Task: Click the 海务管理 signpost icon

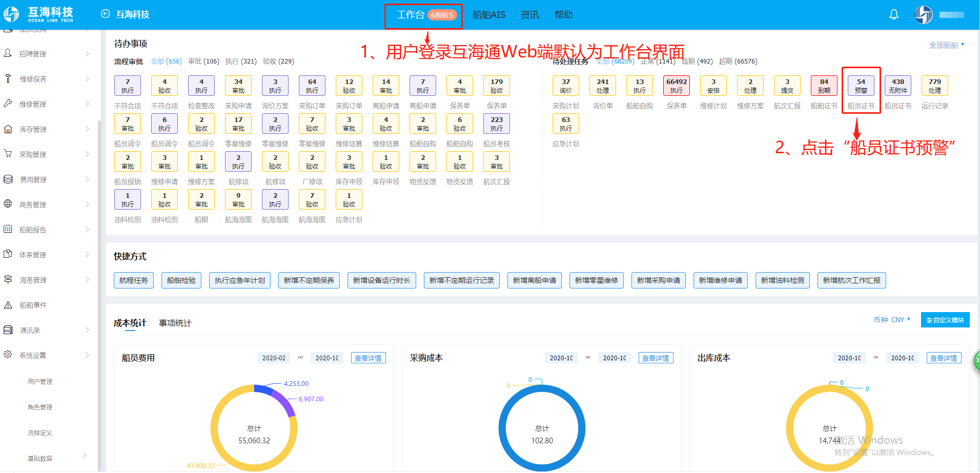Action: click(x=8, y=279)
